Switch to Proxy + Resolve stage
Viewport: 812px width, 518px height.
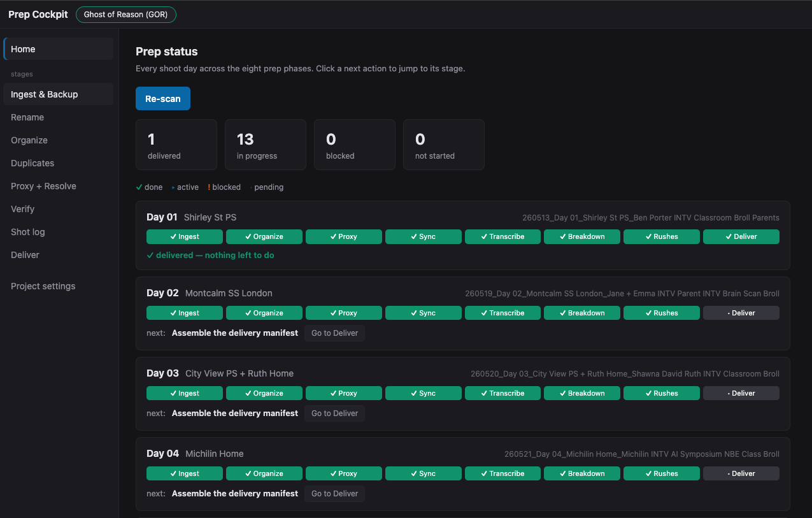pos(58,186)
